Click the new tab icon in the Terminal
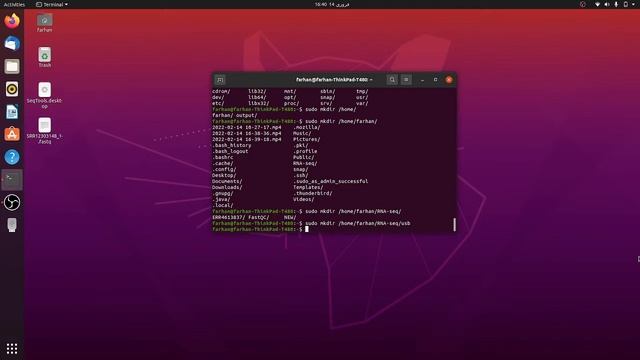Image resolution: width=640 pixels, height=360 pixels. tap(220, 80)
